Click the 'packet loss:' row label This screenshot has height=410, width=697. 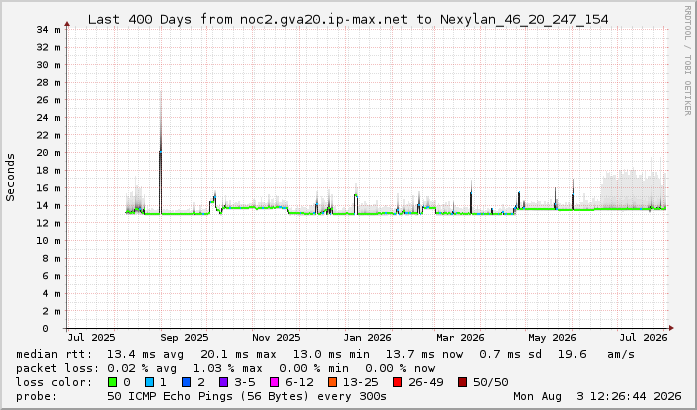[x=57, y=368]
